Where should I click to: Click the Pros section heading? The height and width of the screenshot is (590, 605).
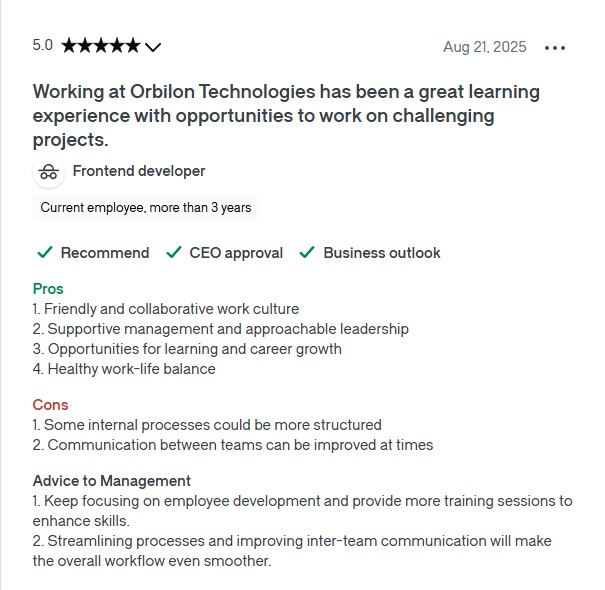pyautogui.click(x=48, y=289)
